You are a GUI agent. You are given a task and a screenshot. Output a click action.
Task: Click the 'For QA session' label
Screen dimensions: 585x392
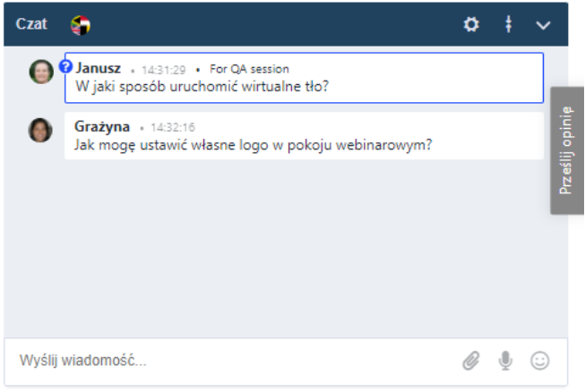(249, 69)
